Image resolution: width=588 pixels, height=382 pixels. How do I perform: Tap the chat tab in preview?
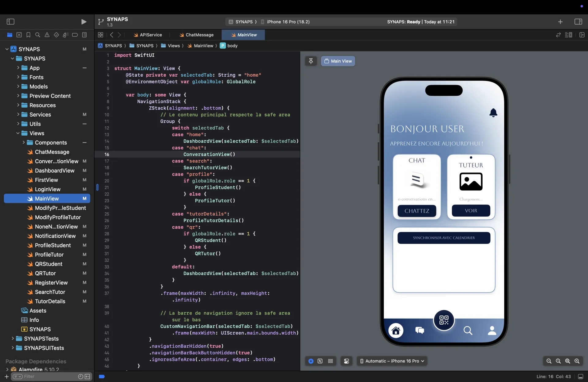(x=420, y=330)
